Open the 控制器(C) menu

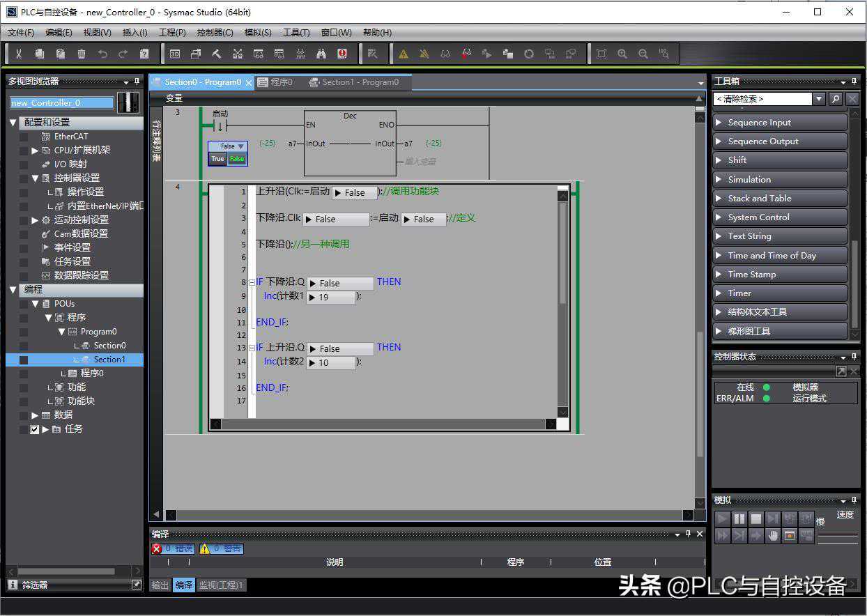215,33
